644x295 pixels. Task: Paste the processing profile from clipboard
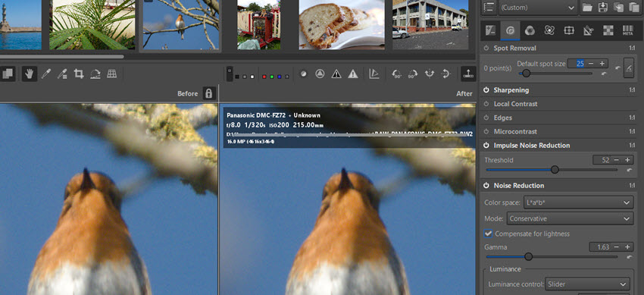click(x=633, y=8)
